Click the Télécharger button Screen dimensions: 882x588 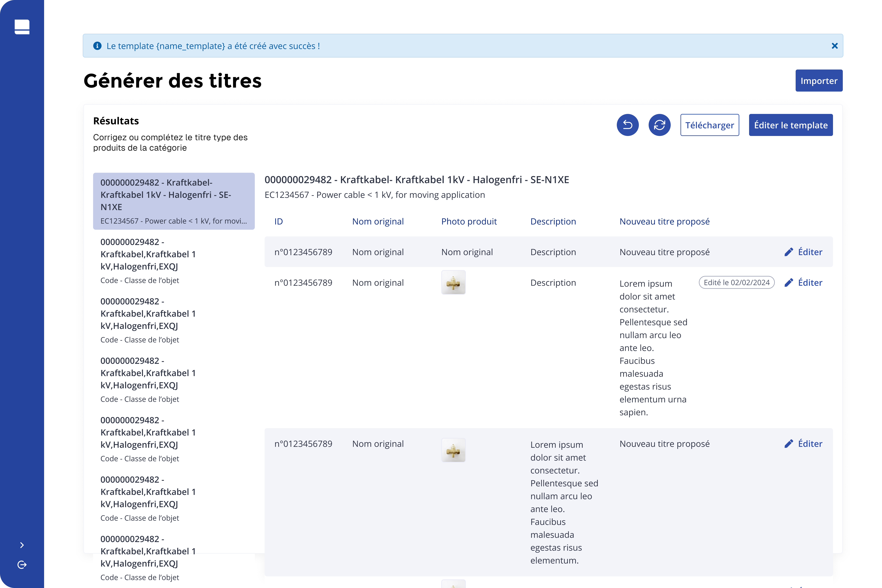[709, 125]
